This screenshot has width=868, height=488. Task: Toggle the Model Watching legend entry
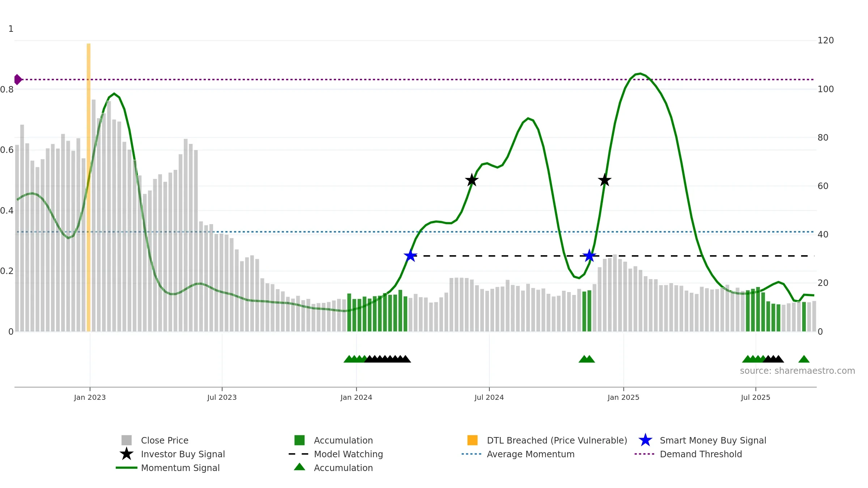[x=336, y=454]
